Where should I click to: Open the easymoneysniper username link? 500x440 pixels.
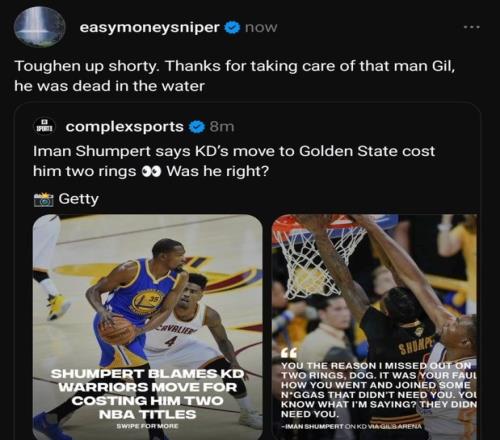[x=149, y=27]
